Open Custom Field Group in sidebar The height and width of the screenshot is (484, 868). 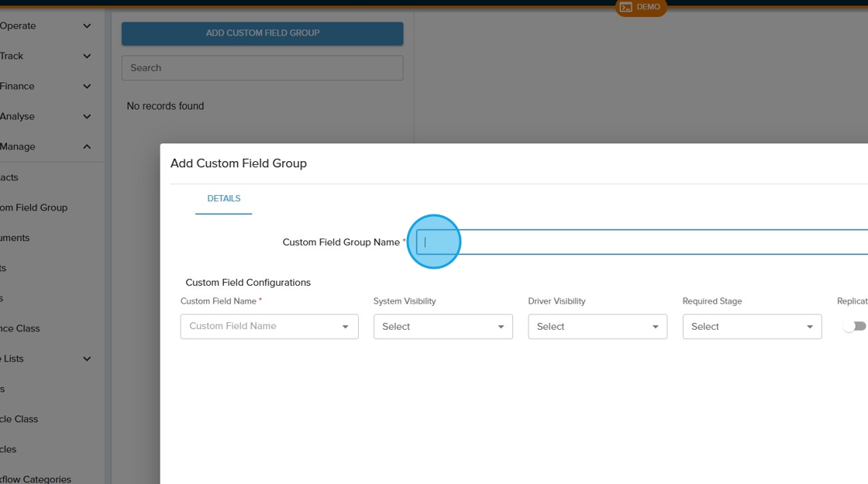tap(34, 208)
